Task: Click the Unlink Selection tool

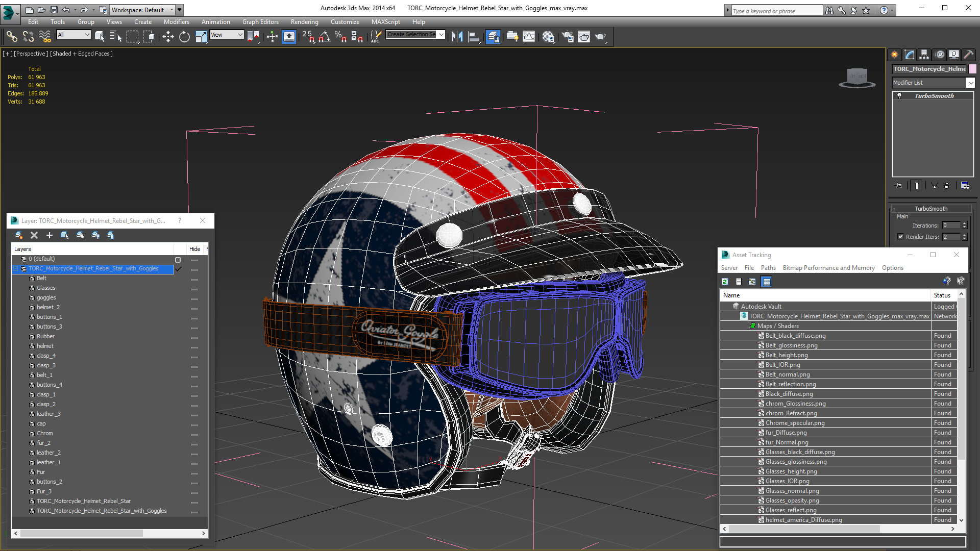Action: pyautogui.click(x=28, y=36)
